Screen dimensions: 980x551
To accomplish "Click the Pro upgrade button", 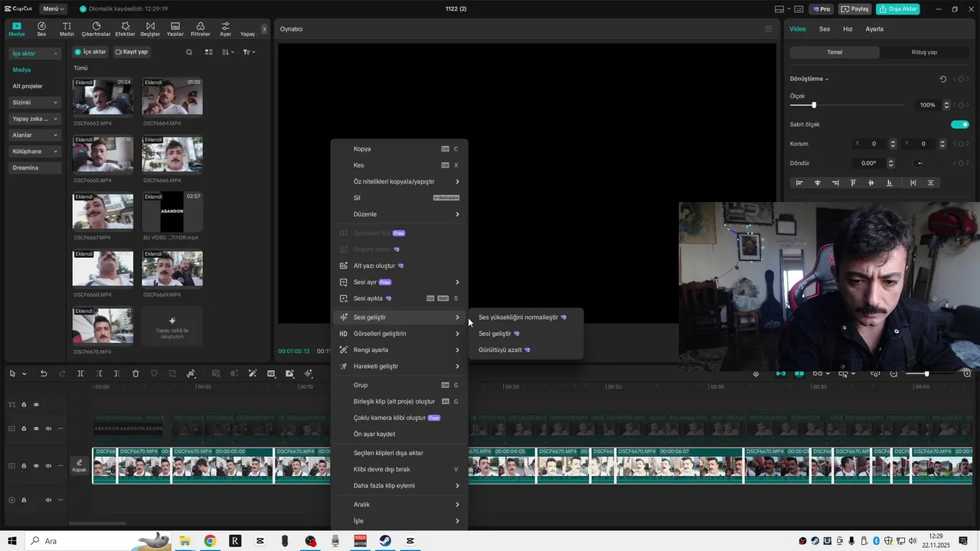I will (822, 9).
